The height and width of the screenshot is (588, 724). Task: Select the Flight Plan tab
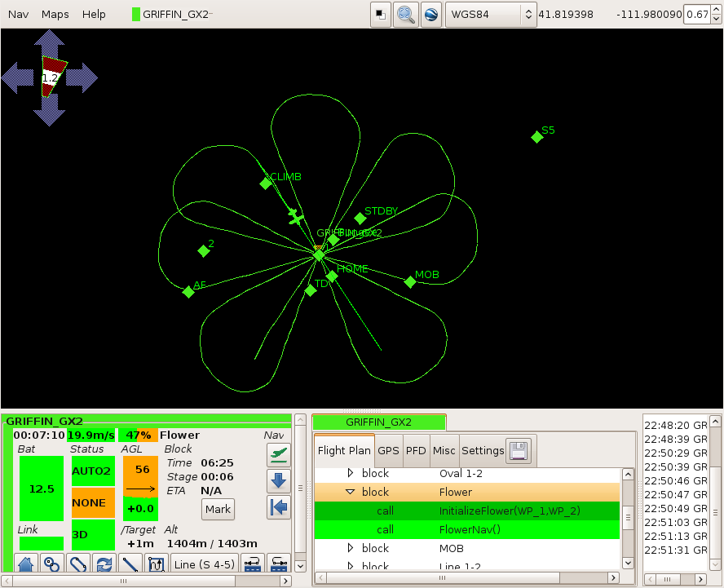pos(344,450)
